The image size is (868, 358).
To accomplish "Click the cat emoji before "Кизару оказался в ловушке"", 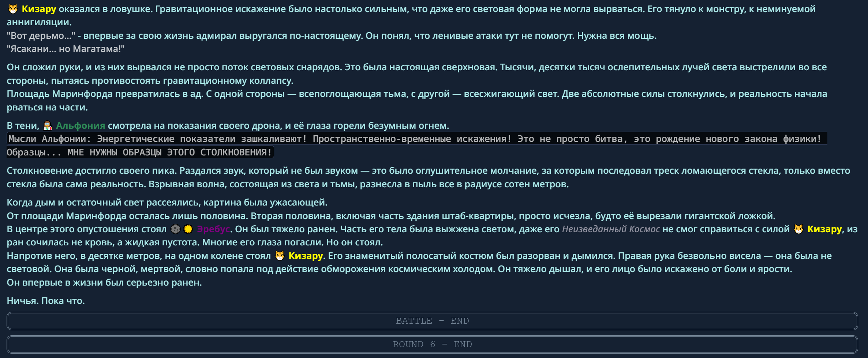I will (13, 9).
